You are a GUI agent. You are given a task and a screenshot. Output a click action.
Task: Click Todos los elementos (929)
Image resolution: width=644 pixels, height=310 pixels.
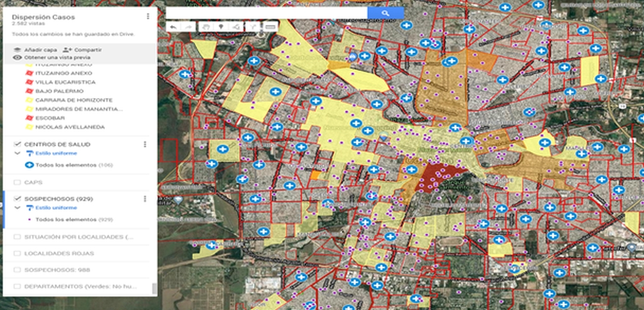click(x=74, y=219)
